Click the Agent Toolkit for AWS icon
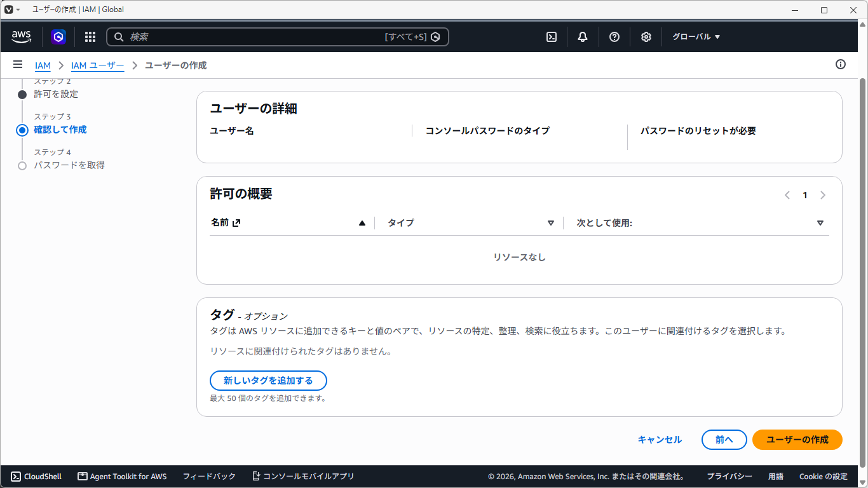This screenshot has height=488, width=868. coord(83,477)
